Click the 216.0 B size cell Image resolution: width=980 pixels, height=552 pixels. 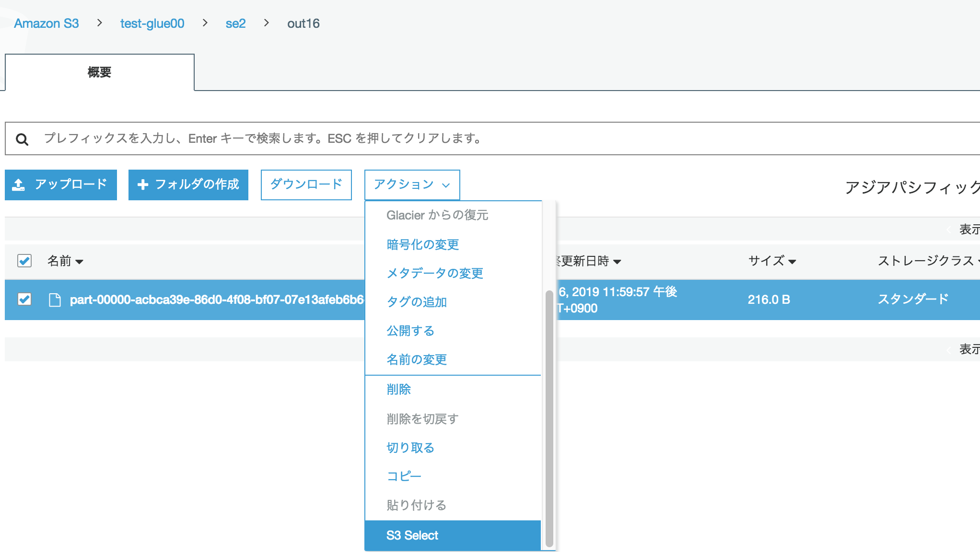tap(769, 299)
